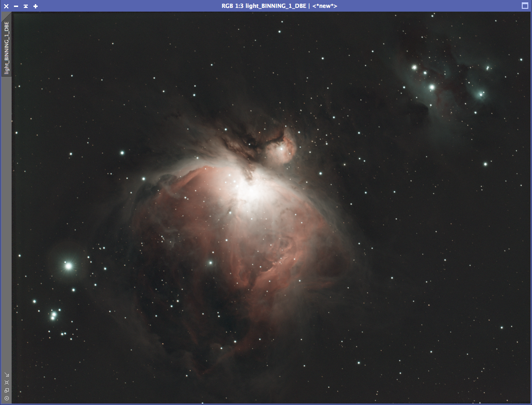The image size is (532, 405).
Task: Click the minus icon to iconize window
Action: [16, 6]
